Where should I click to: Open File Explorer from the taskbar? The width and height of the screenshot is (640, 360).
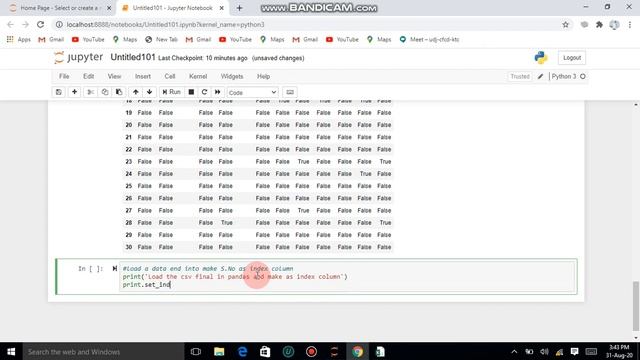[219, 351]
